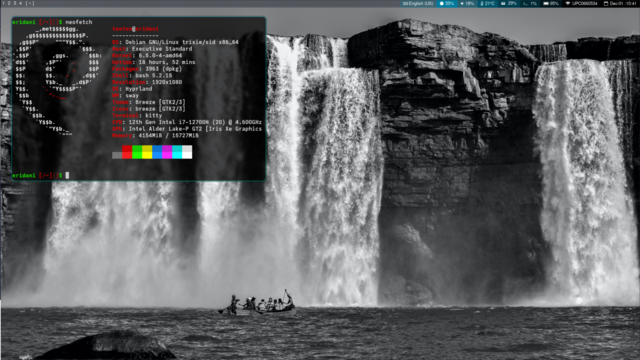640x360 pixels.
Task: Click the 95% battery status indicator
Action: pos(551,3)
